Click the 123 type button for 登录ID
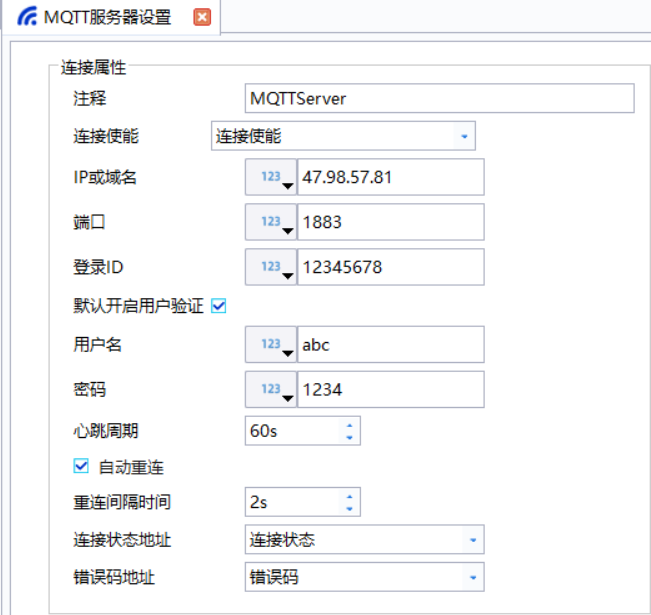The width and height of the screenshot is (651, 615). pyautogui.click(x=271, y=267)
